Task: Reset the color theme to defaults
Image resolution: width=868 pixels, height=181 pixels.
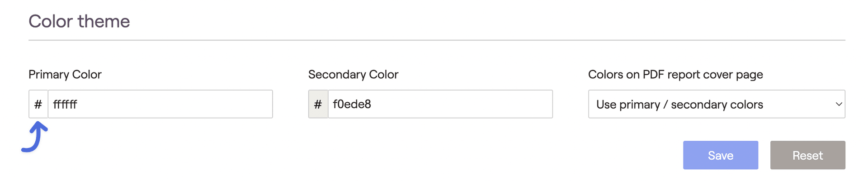Action: pyautogui.click(x=808, y=155)
